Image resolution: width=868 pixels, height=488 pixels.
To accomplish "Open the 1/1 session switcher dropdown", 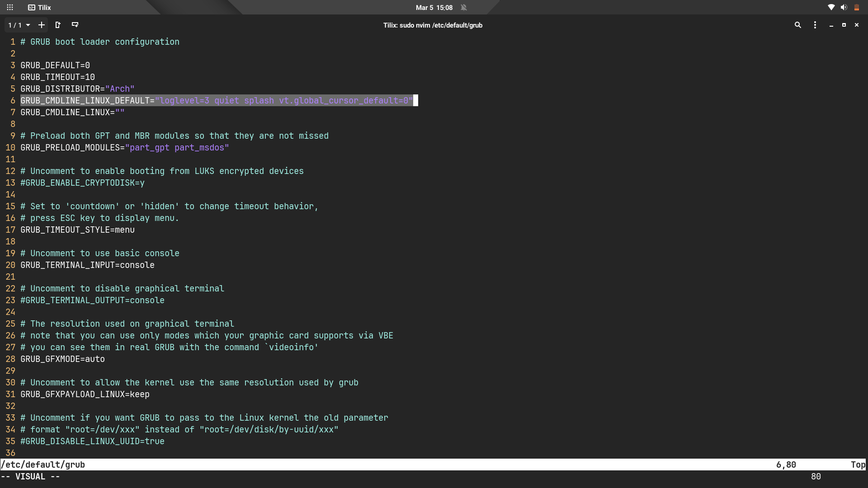I will [19, 25].
